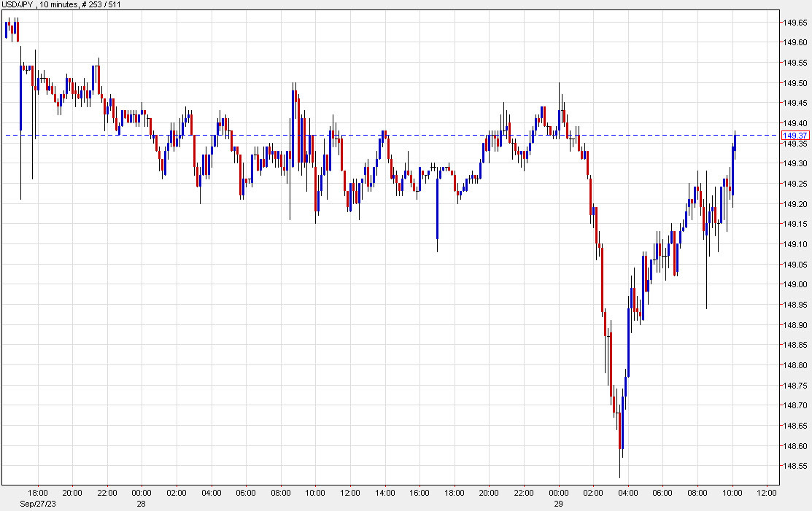This screenshot has width=812, height=511.
Task: Click the 04:00 time label below the low
Action: click(x=629, y=492)
